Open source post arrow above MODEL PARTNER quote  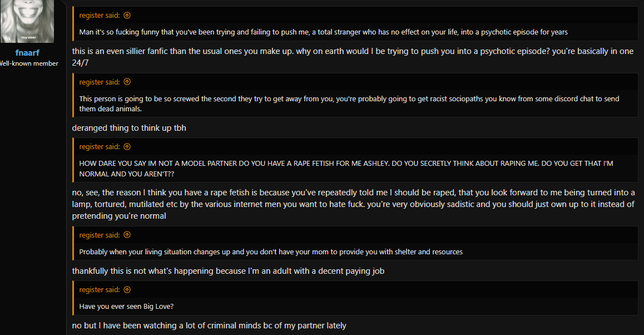coord(127,147)
